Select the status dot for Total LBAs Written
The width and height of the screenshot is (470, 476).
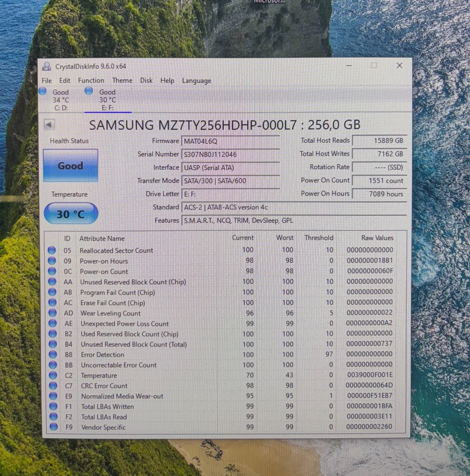54,406
